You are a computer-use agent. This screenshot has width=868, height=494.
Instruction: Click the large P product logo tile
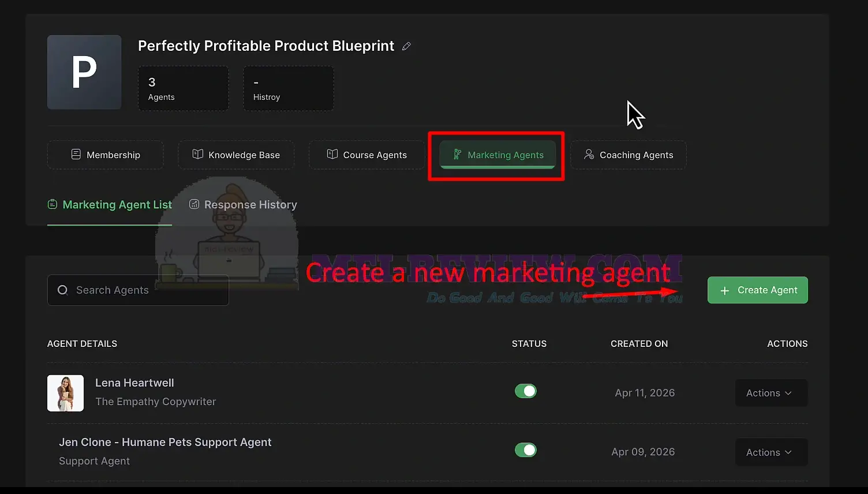click(x=84, y=72)
